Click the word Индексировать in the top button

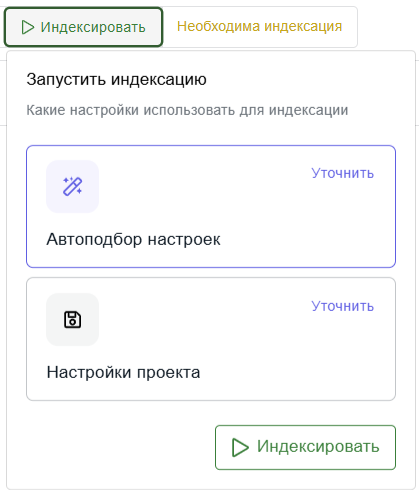[93, 27]
